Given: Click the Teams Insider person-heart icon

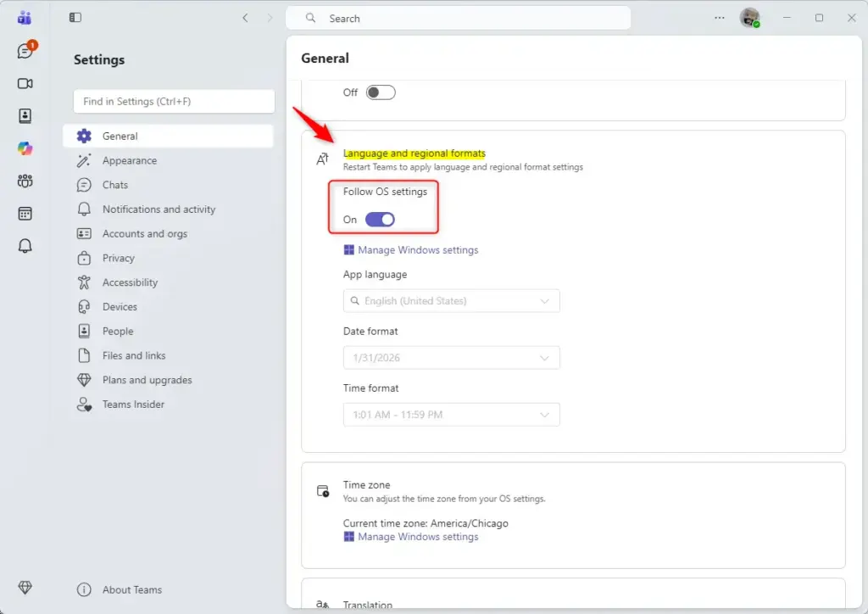Looking at the screenshot, I should pos(84,405).
